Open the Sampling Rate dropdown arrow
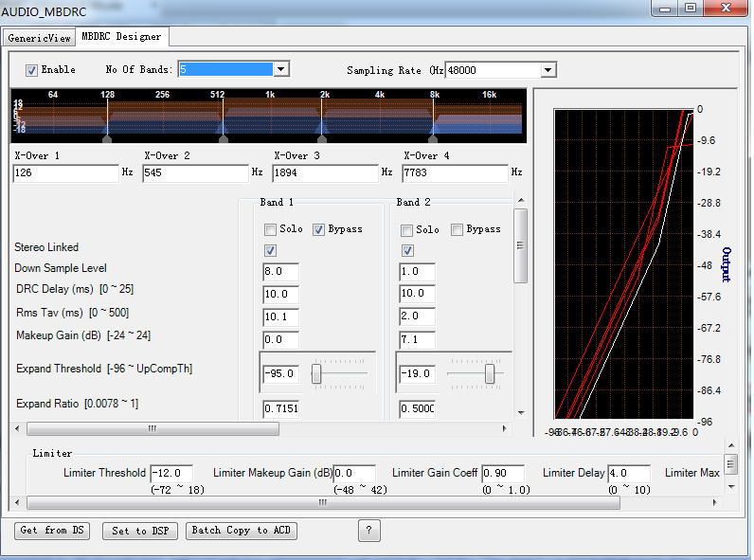754x560 pixels. click(x=548, y=70)
